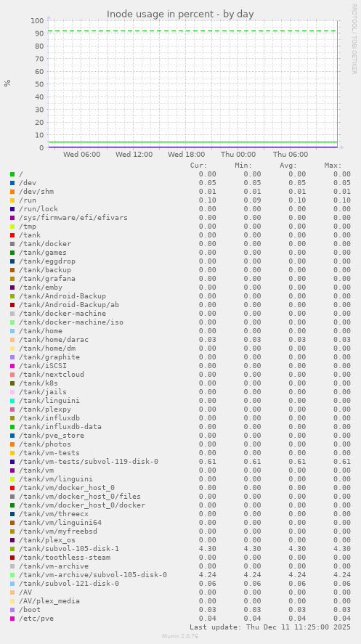Click the Min: column header
Viewport: 361px width, 644px height.
click(x=243, y=165)
